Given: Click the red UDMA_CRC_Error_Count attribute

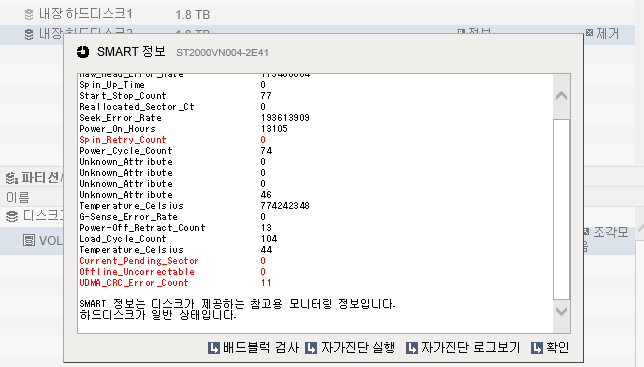Looking at the screenshot, I should [x=134, y=283].
